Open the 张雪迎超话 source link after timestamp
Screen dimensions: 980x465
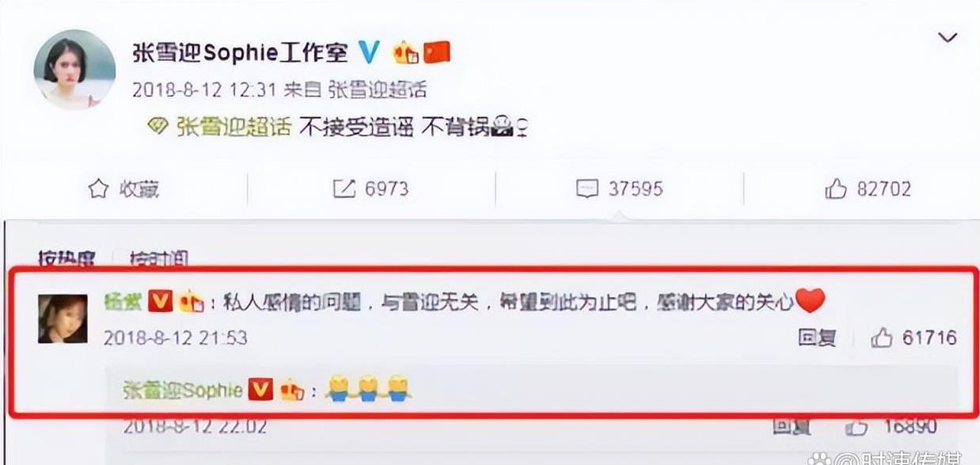[378, 89]
